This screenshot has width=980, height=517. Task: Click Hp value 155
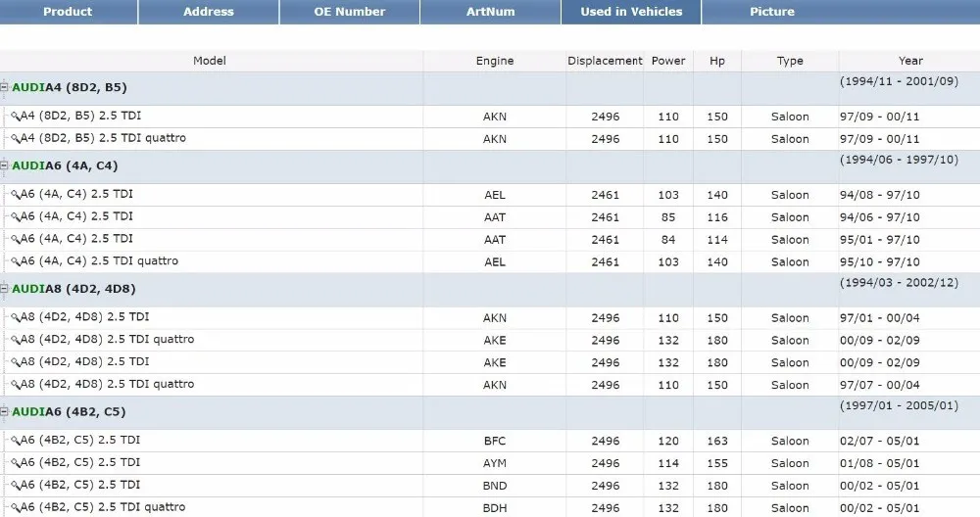[x=717, y=463]
